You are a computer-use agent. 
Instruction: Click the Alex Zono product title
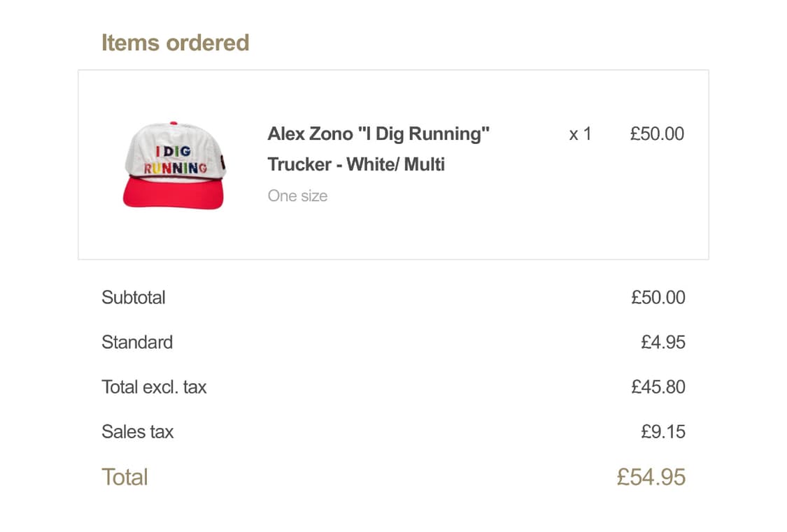(x=378, y=134)
